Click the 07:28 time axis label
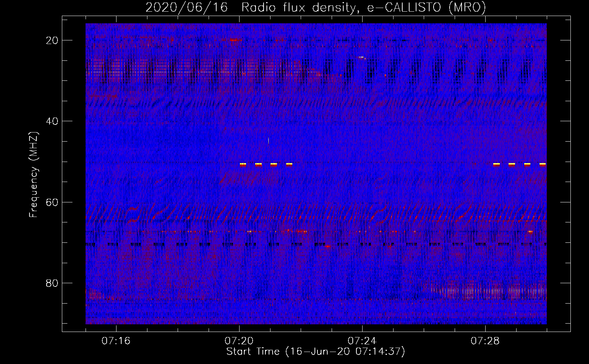Screen dimensions: 589x364 [x=485, y=341]
